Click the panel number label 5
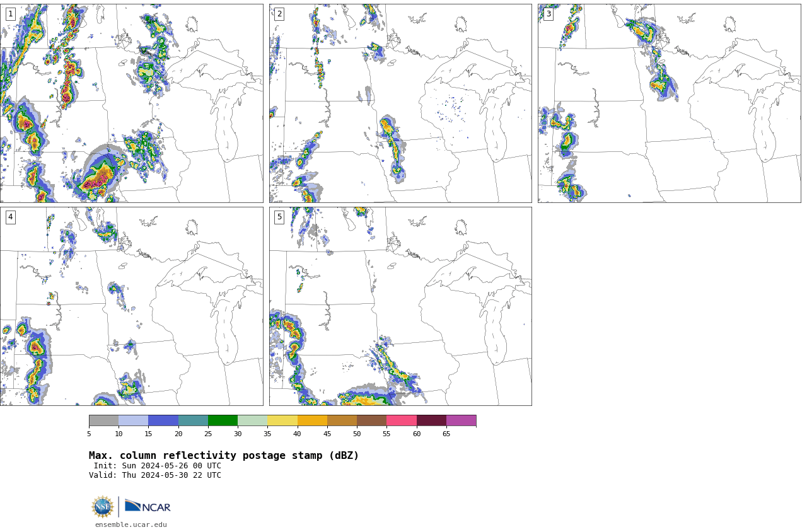Screen dimensions: 807x532 [279, 217]
